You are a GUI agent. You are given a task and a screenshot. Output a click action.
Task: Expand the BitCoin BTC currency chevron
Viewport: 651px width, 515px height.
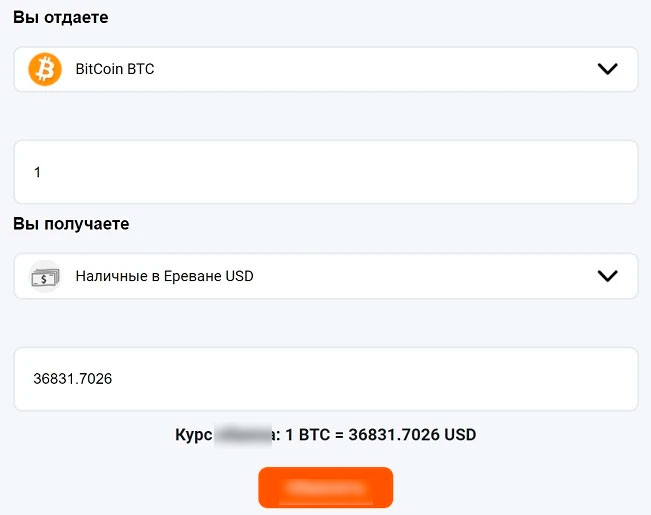point(607,69)
